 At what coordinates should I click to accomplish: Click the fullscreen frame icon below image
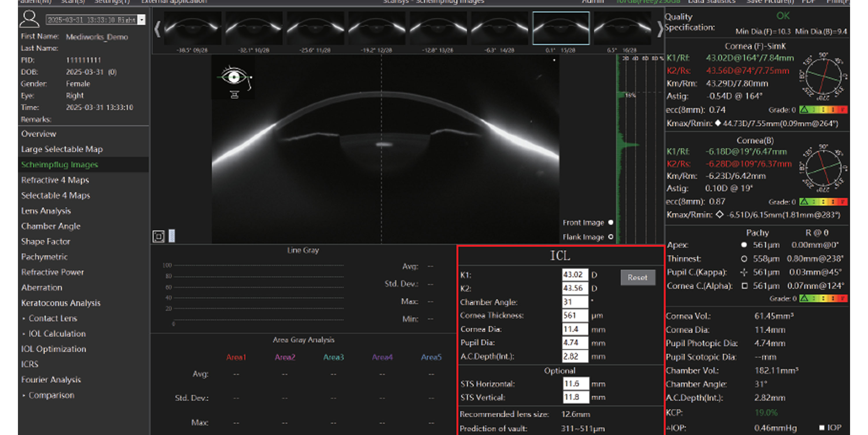158,236
